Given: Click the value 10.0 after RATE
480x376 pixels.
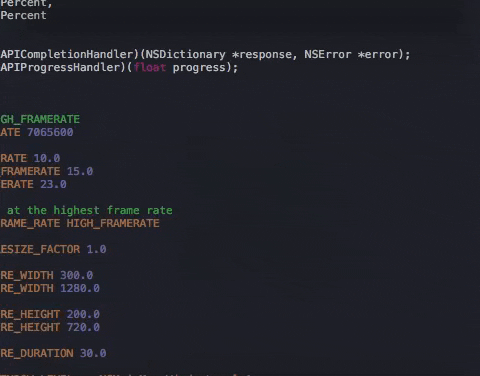Looking at the screenshot, I should pyautogui.click(x=47, y=158).
